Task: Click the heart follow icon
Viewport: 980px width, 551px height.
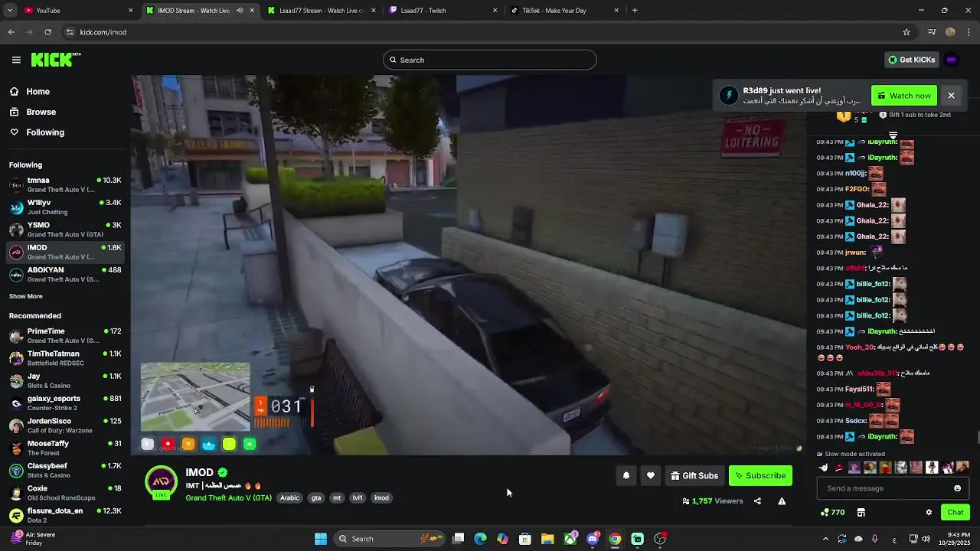Action: (x=651, y=475)
